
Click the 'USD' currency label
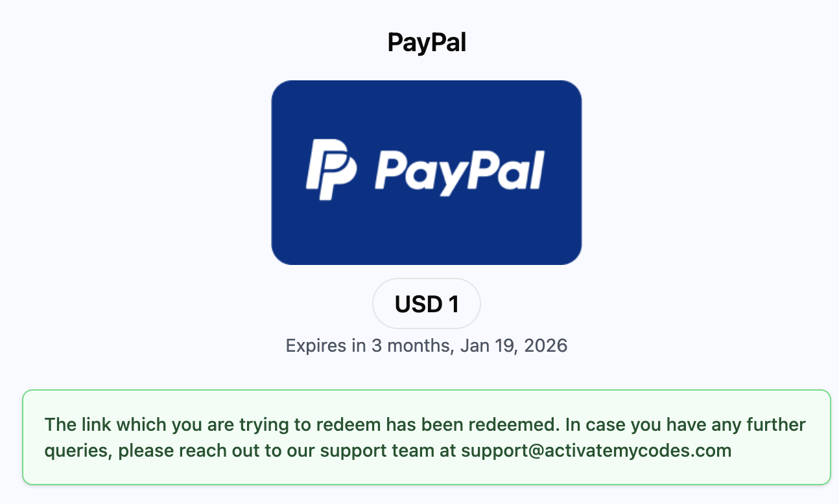coord(418,304)
